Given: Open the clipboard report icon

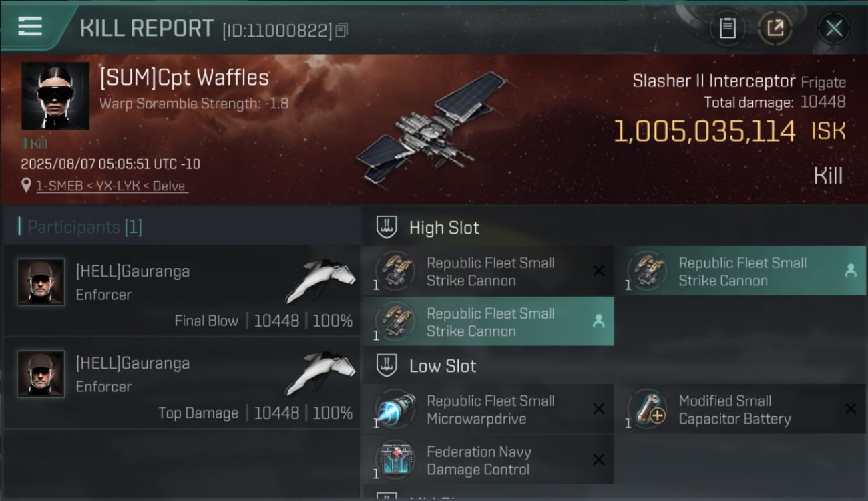Looking at the screenshot, I should click(x=727, y=28).
